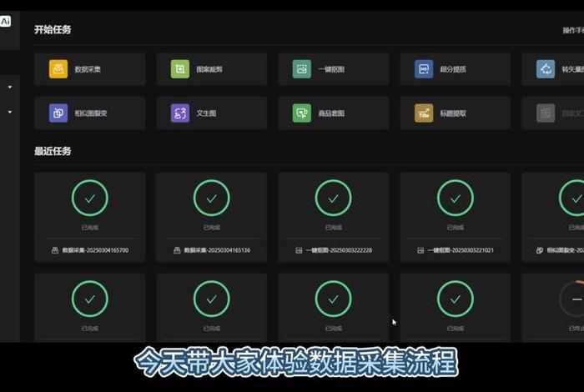584x392 pixels.
Task: Click the 最近任务 section heading
Action: [53, 151]
